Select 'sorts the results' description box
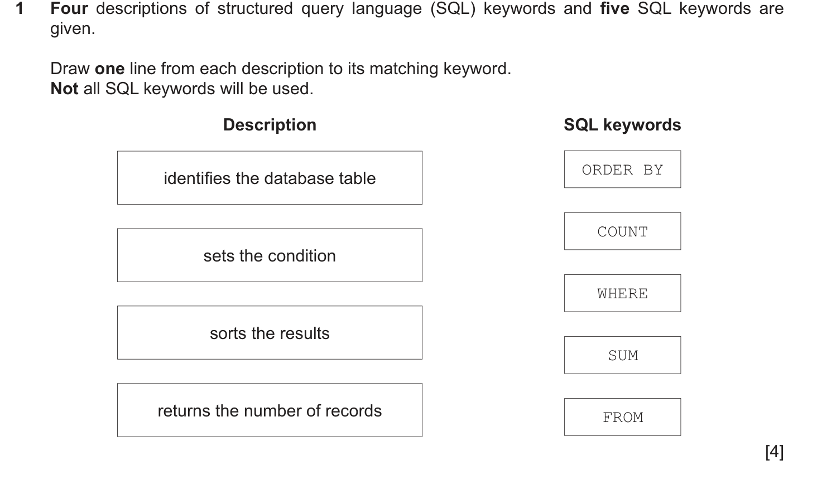The image size is (822, 504). (x=270, y=333)
